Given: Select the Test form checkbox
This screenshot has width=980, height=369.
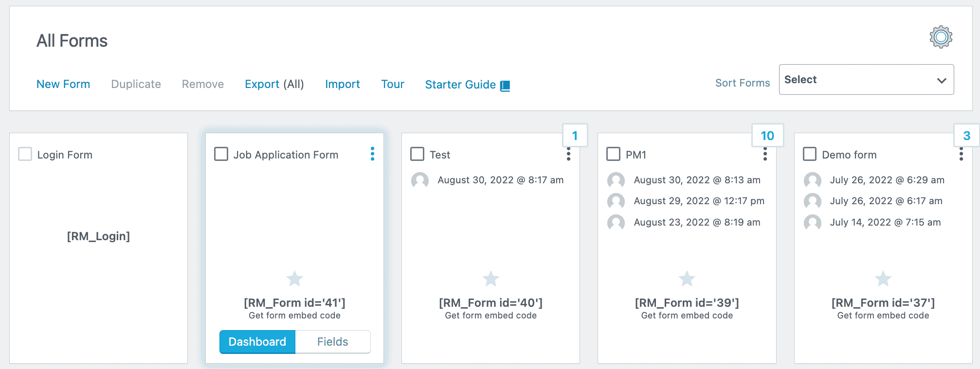Looking at the screenshot, I should click(417, 154).
